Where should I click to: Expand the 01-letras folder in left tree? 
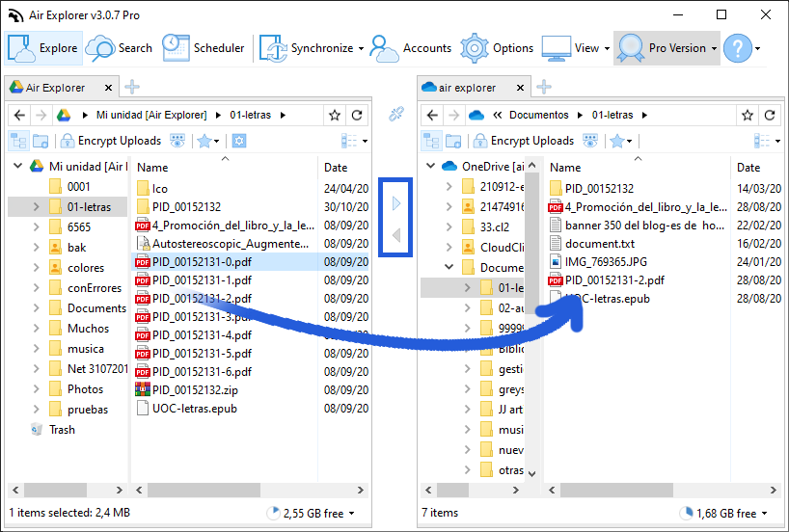tap(36, 206)
